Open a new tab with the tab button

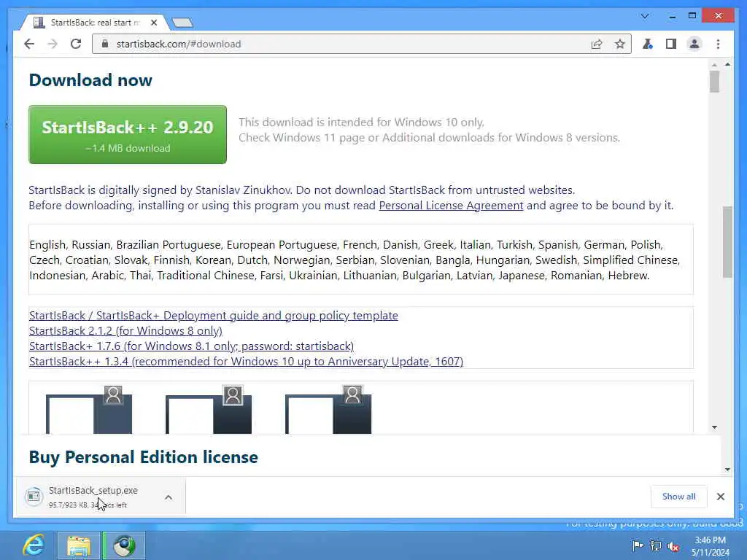pos(182,23)
